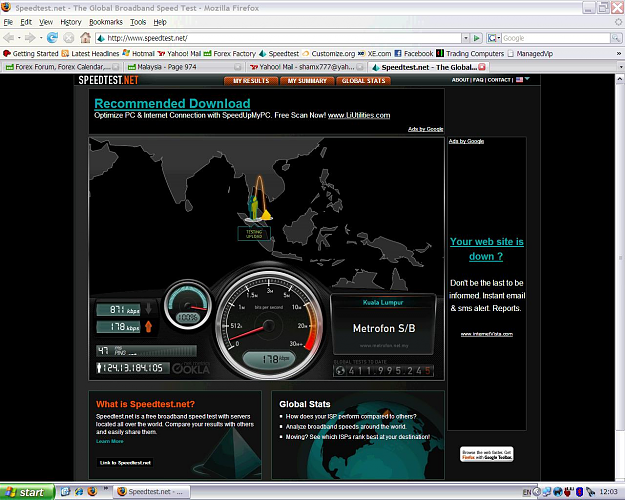Open the History menu
The image size is (625, 500).
click(x=71, y=22)
